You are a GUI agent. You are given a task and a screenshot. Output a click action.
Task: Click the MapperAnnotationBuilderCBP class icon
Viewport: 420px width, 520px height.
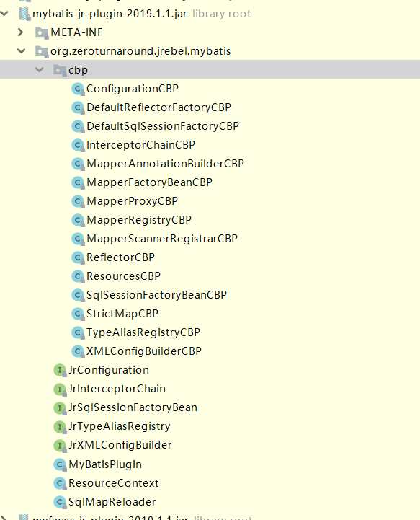[78, 164]
